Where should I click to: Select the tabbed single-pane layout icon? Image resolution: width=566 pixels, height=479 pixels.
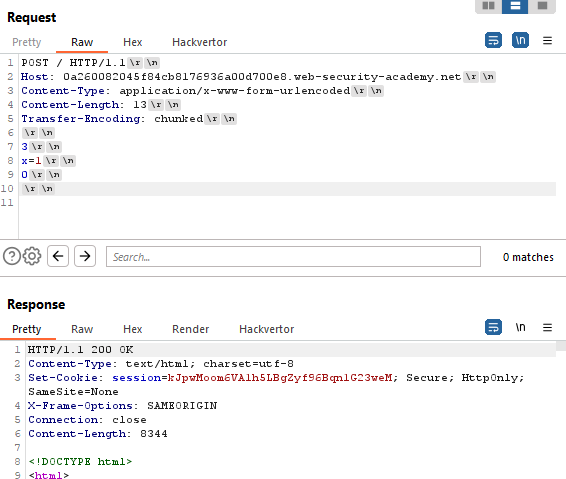point(542,6)
